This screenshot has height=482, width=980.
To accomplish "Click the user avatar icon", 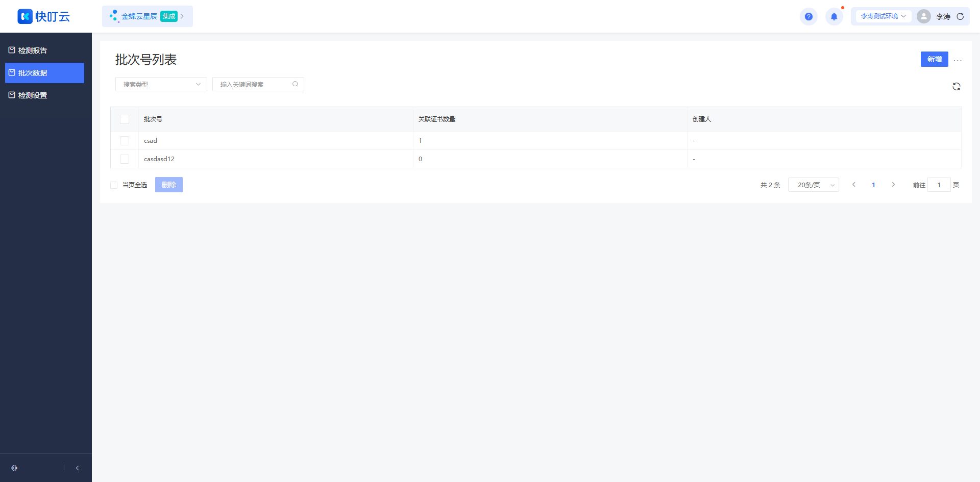I will [923, 16].
